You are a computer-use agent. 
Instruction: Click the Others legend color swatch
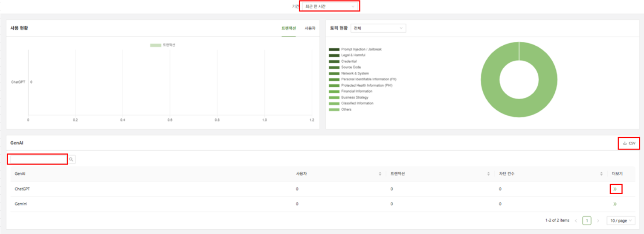point(334,110)
